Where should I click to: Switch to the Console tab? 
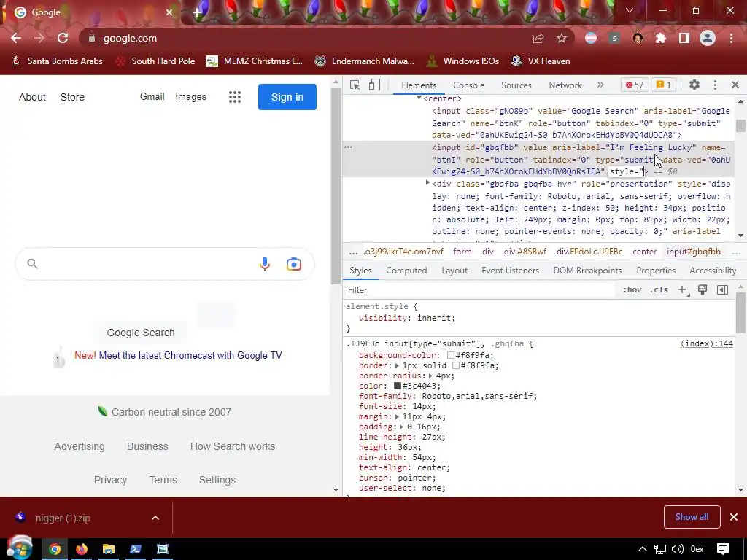pos(468,85)
